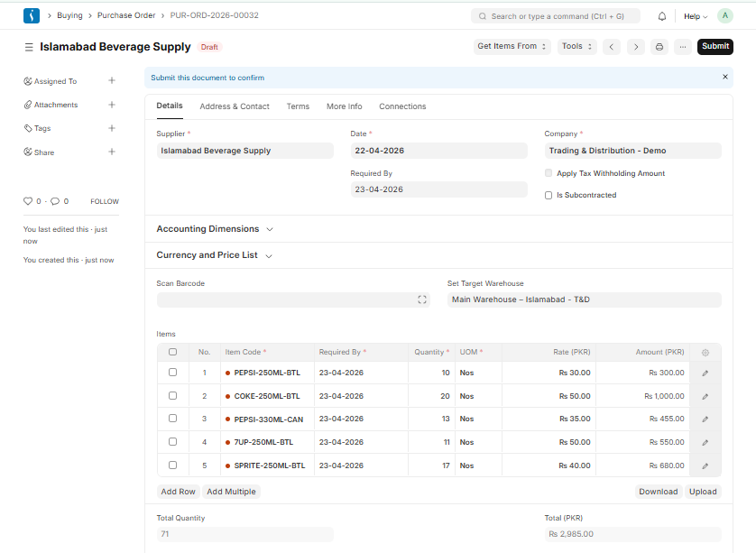Open the Address & Contact tab
The image size is (756, 553).
(235, 106)
